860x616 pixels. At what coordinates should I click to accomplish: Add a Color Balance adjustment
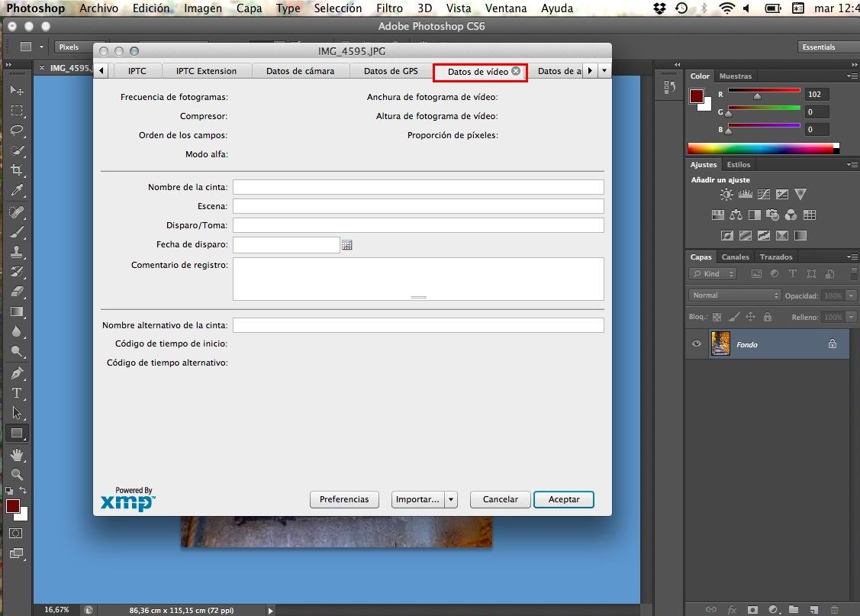click(x=736, y=215)
